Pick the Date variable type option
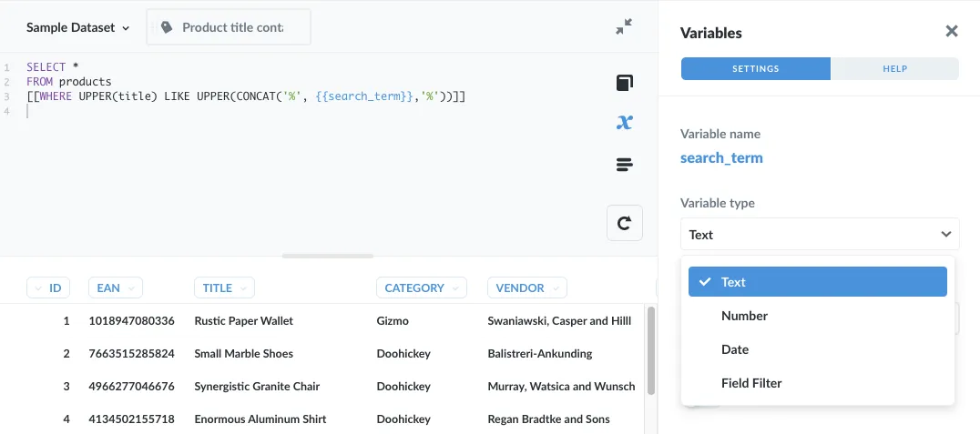This screenshot has height=434, width=980. click(x=735, y=349)
